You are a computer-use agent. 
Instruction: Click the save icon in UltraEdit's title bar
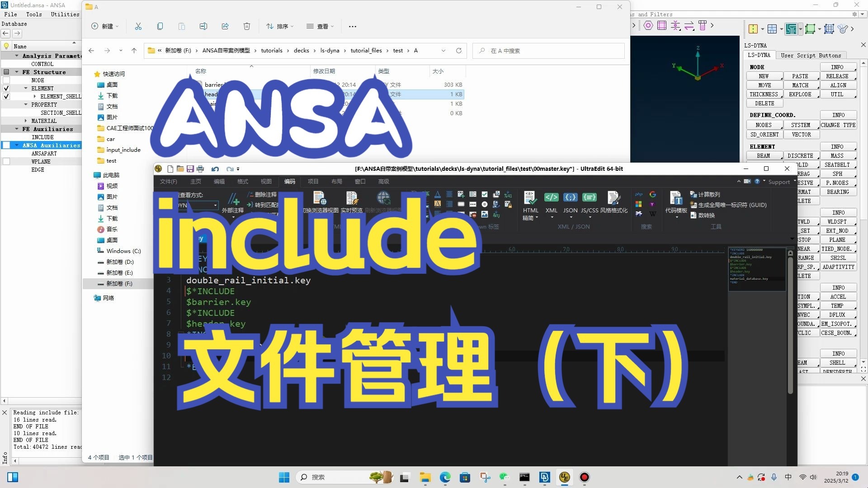[190, 169]
